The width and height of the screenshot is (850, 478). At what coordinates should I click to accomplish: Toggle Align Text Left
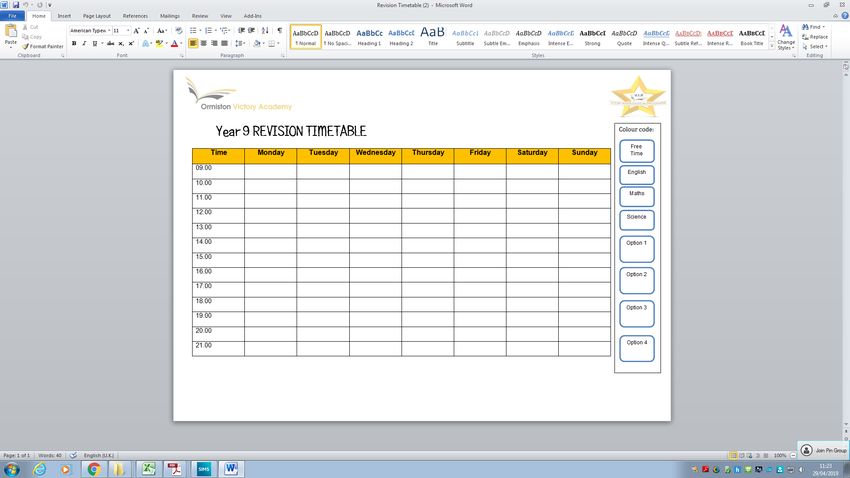click(x=193, y=43)
